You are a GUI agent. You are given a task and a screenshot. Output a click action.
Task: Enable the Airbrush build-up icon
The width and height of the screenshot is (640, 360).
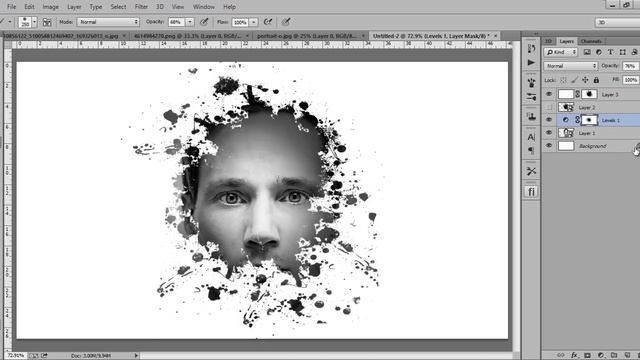[x=268, y=22]
